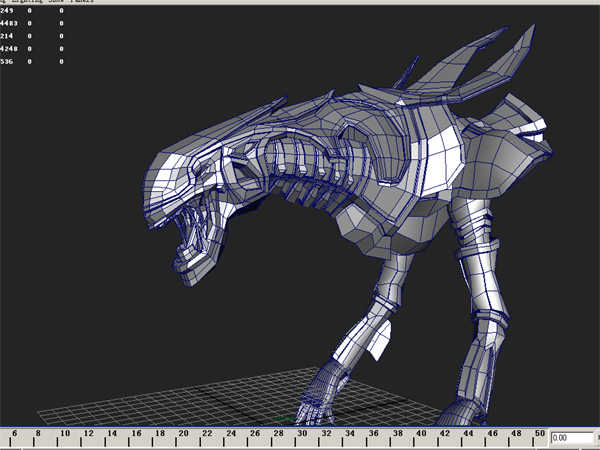The height and width of the screenshot is (450, 600).
Task: Select frame 20 on the time slider
Action: [x=184, y=433]
